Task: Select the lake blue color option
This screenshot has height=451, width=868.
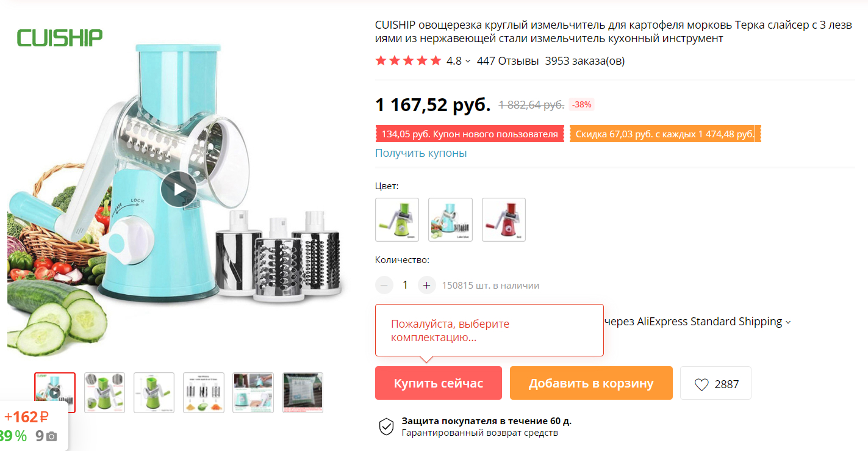Action: pyautogui.click(x=450, y=220)
